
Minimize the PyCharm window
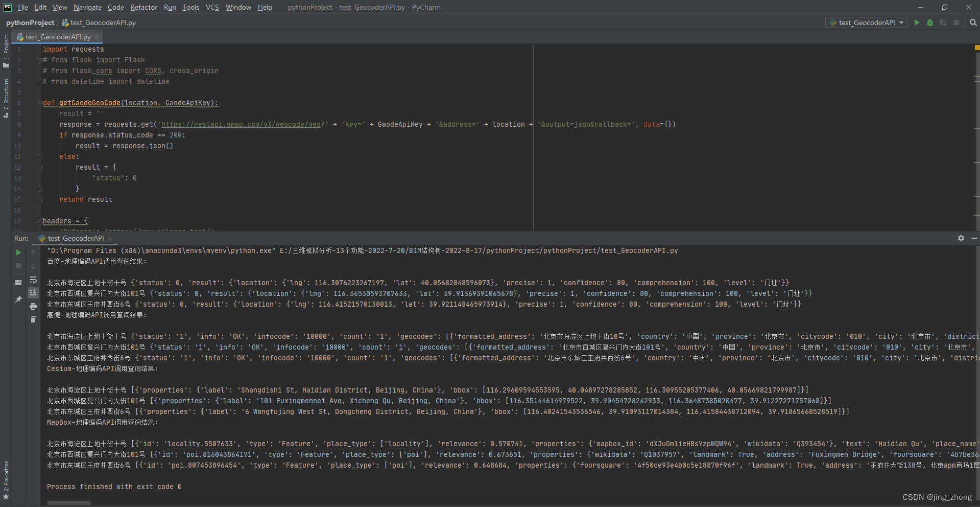pyautogui.click(x=921, y=7)
